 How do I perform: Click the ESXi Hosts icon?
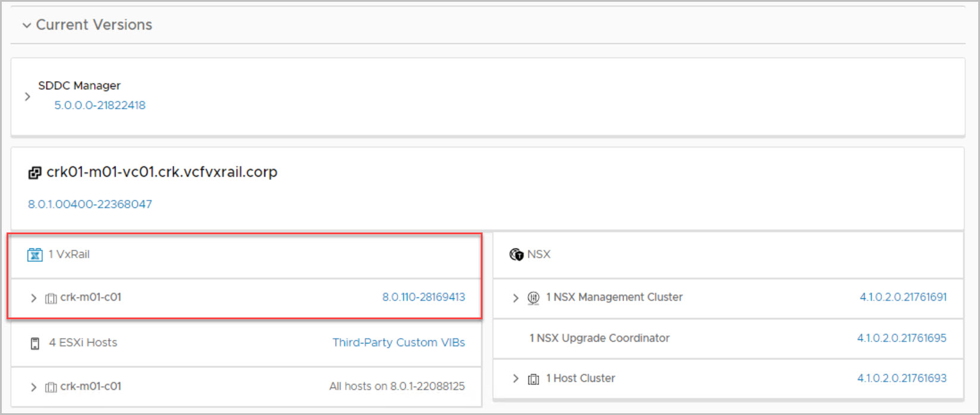click(x=35, y=343)
